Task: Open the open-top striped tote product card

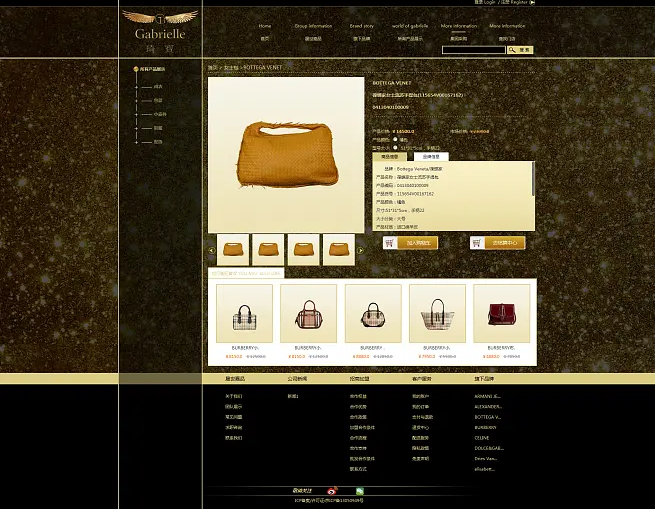Action: pos(437,313)
